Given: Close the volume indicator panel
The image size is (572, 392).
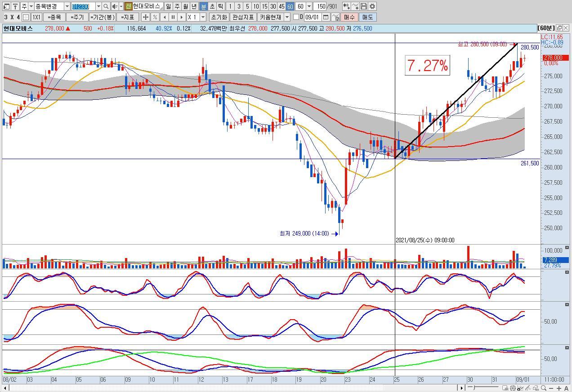Looking at the screenshot, I should coord(567,248).
